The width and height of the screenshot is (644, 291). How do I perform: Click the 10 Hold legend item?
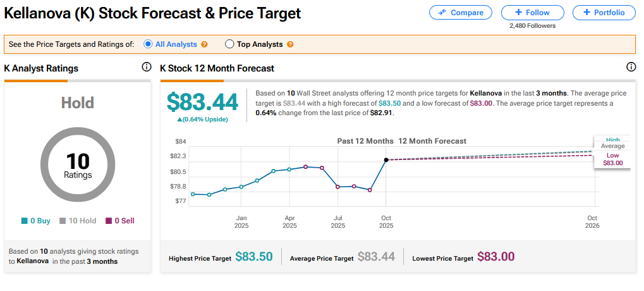click(78, 221)
